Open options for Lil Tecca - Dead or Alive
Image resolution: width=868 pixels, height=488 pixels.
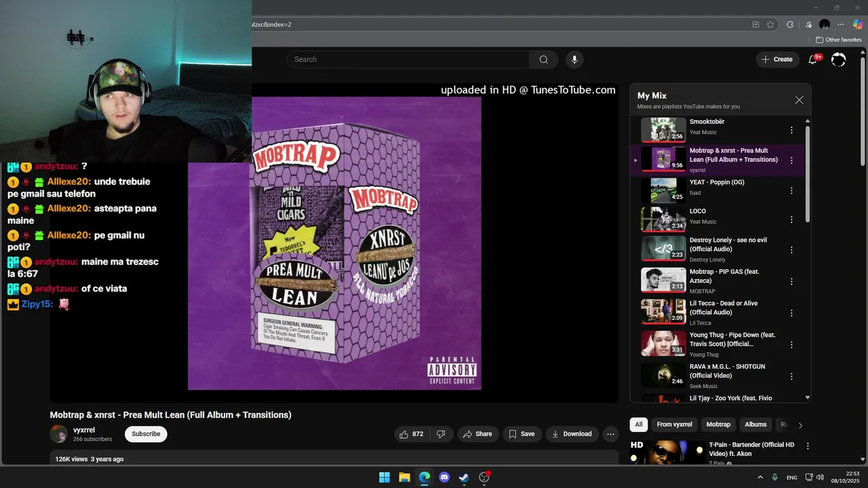tap(791, 313)
